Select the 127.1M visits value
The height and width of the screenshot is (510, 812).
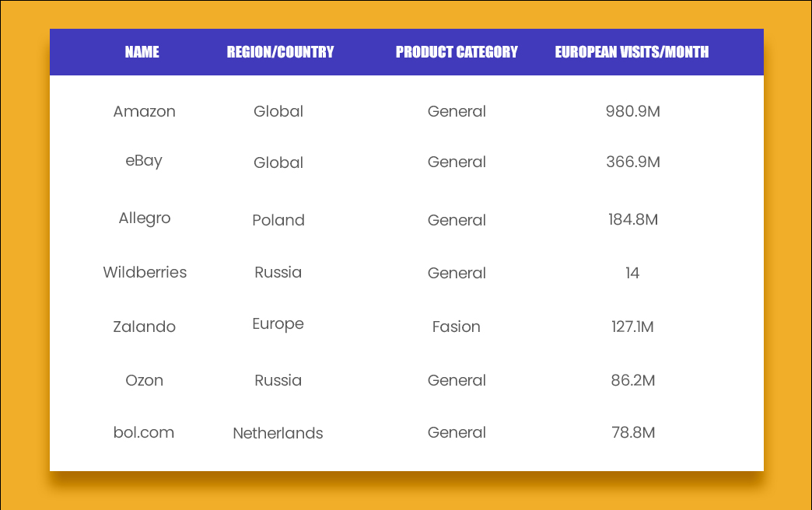coord(632,327)
